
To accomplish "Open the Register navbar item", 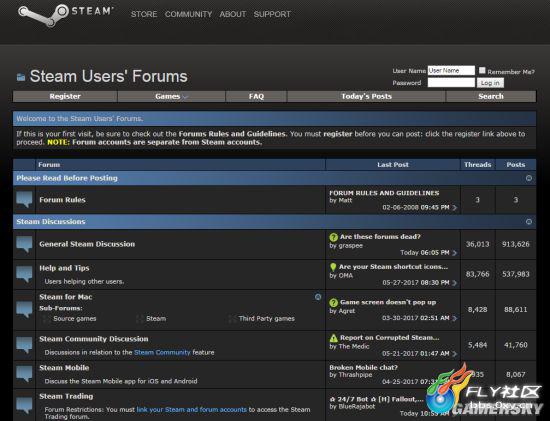I will pos(65,96).
